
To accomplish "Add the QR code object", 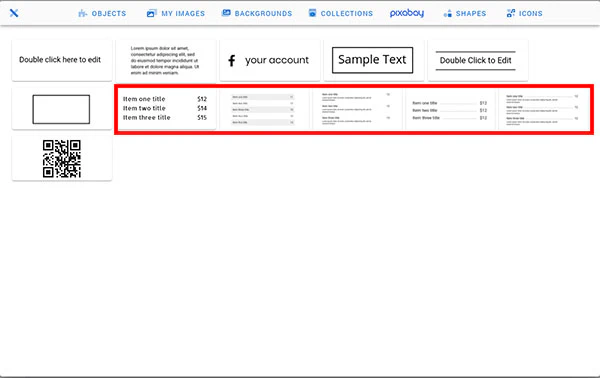I will tap(62, 158).
